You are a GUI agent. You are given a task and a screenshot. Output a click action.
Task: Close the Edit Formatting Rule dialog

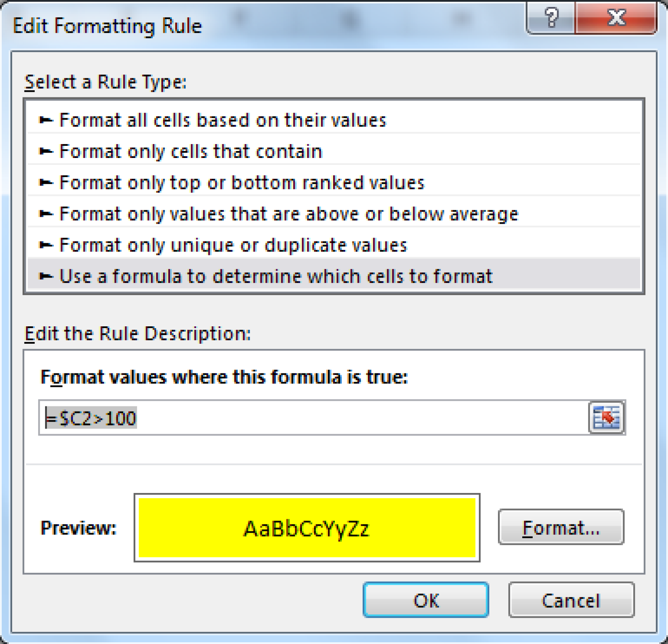pos(616,17)
